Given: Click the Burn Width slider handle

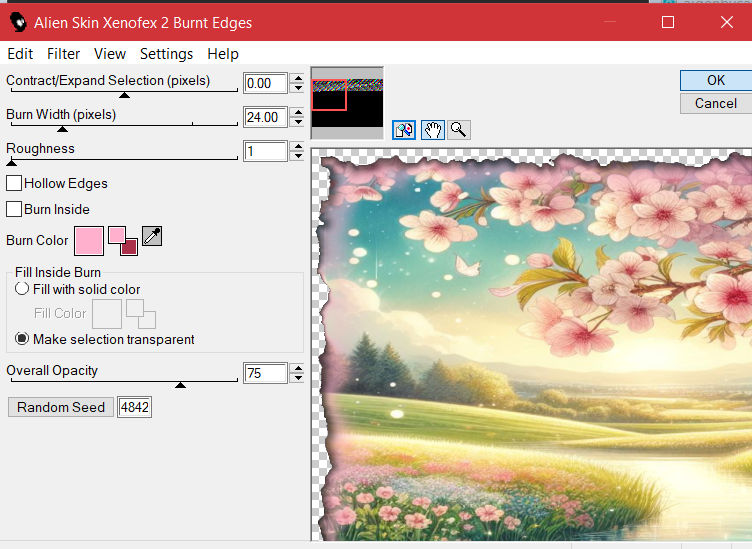Looking at the screenshot, I should click(62, 129).
